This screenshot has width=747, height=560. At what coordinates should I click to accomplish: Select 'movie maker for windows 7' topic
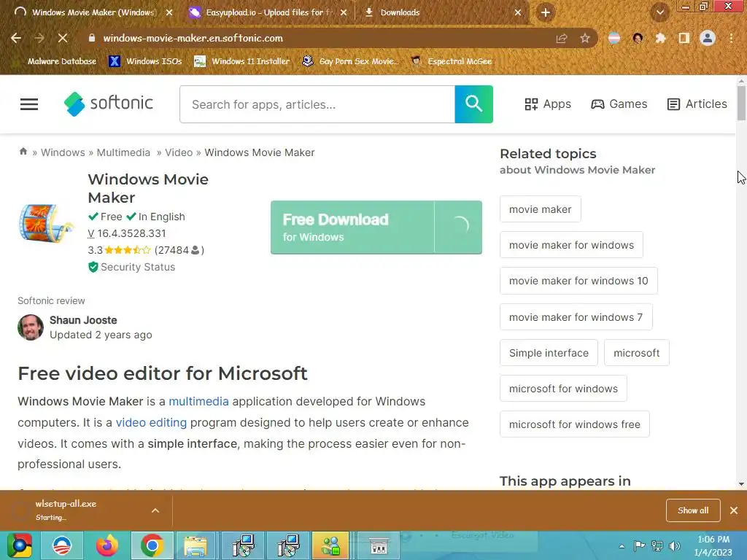point(576,317)
